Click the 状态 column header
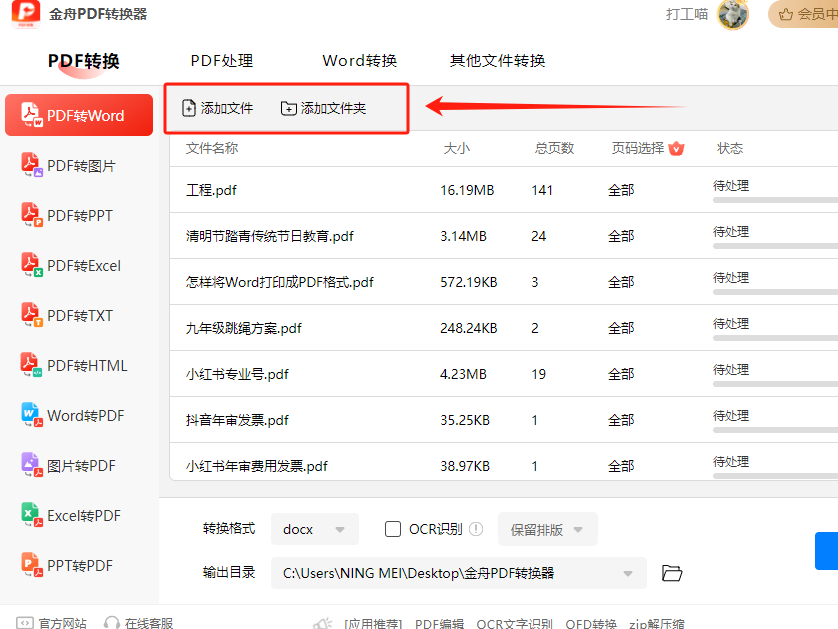This screenshot has height=629, width=838. click(x=730, y=148)
